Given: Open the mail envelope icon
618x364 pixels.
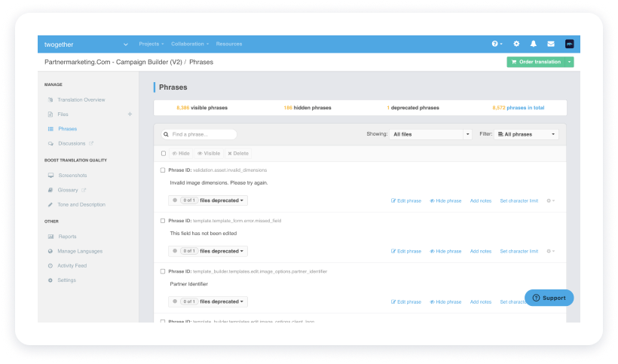Looking at the screenshot, I should pyautogui.click(x=551, y=44).
